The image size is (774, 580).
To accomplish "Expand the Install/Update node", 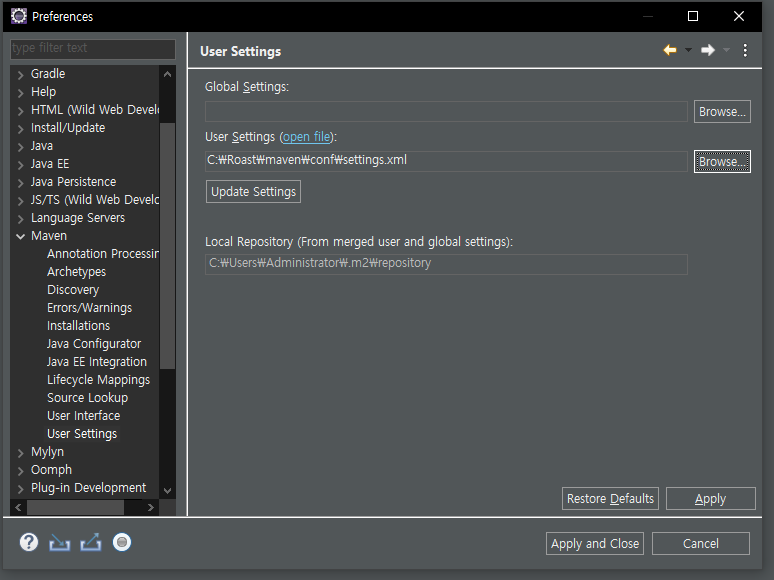I will click(x=20, y=129).
